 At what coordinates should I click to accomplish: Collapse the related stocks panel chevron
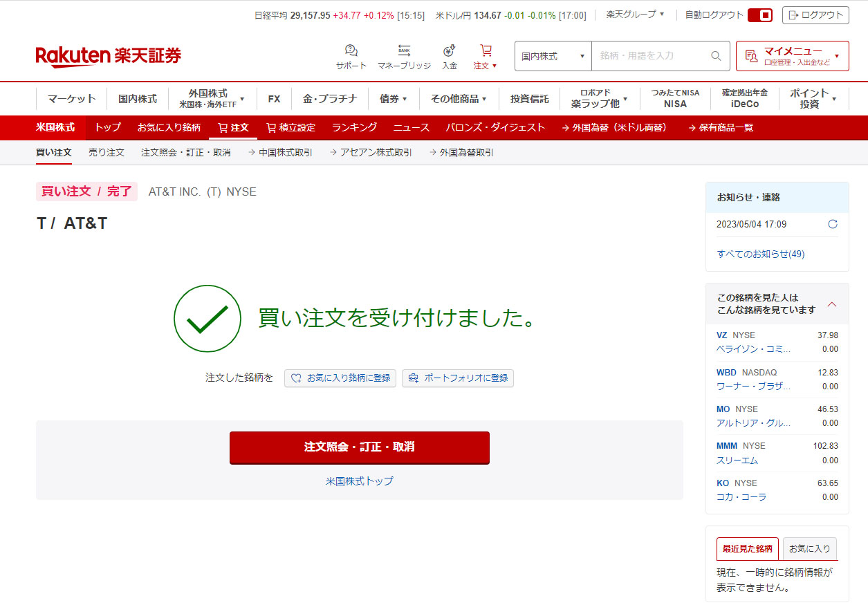pyautogui.click(x=832, y=304)
